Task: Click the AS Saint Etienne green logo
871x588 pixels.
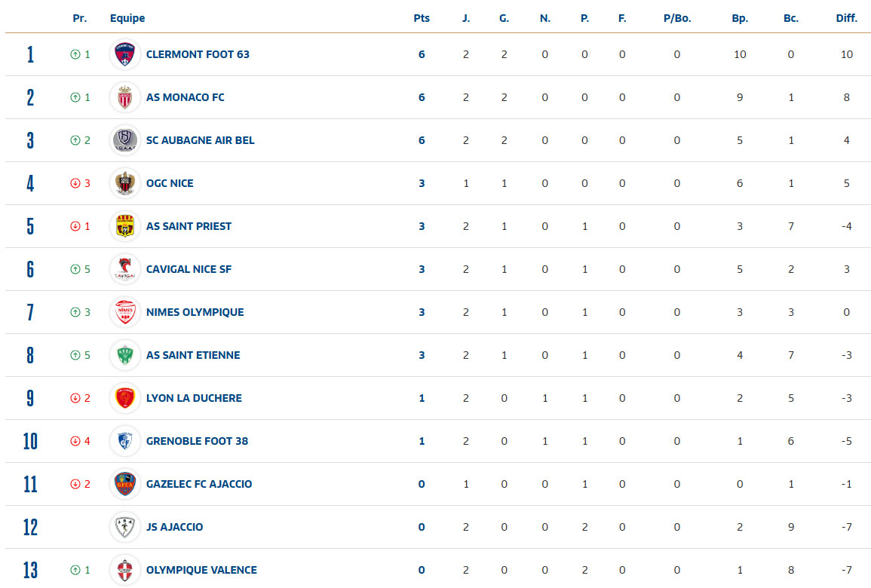Action: [x=124, y=355]
